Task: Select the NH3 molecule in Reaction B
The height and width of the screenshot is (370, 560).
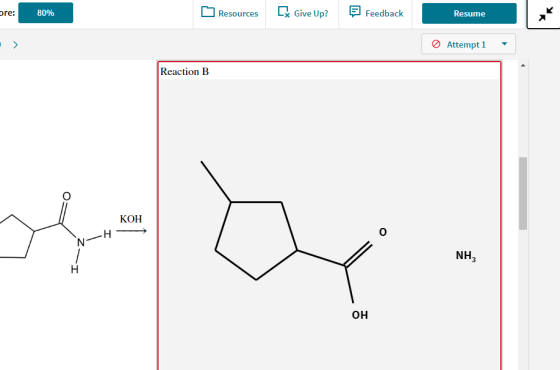Action: [466, 256]
